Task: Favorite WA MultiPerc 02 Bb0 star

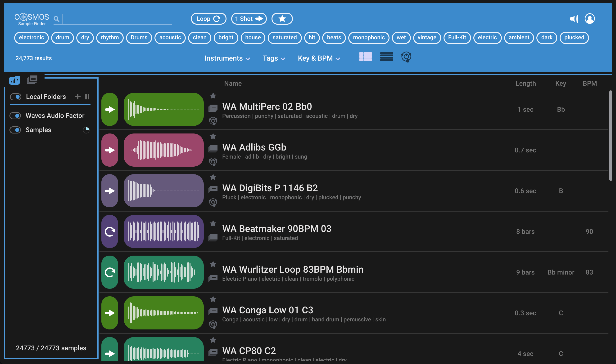Action: point(213,96)
